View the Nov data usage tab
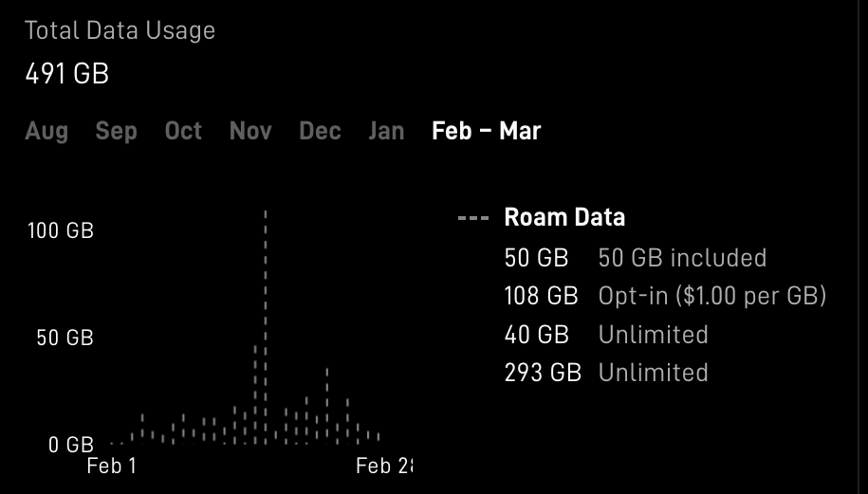 pos(250,131)
